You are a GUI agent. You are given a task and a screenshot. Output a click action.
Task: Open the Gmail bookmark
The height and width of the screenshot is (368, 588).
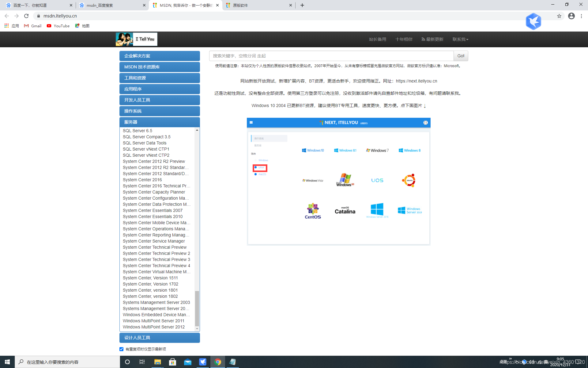click(x=33, y=26)
